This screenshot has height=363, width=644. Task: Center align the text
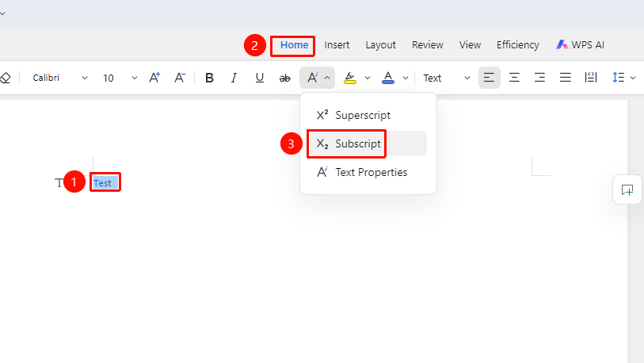click(515, 78)
